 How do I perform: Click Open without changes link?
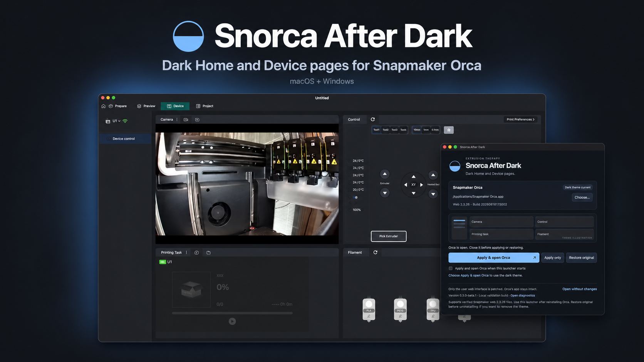point(580,289)
